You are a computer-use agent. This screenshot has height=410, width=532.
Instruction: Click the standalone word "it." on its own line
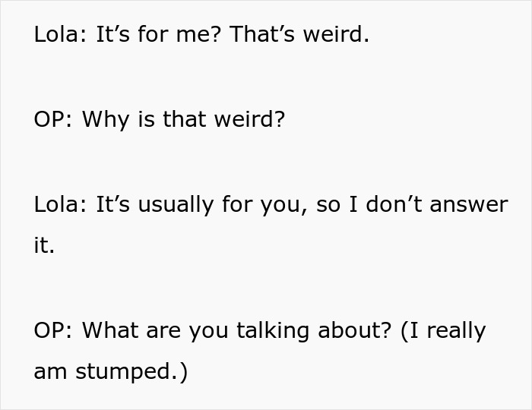click(44, 246)
